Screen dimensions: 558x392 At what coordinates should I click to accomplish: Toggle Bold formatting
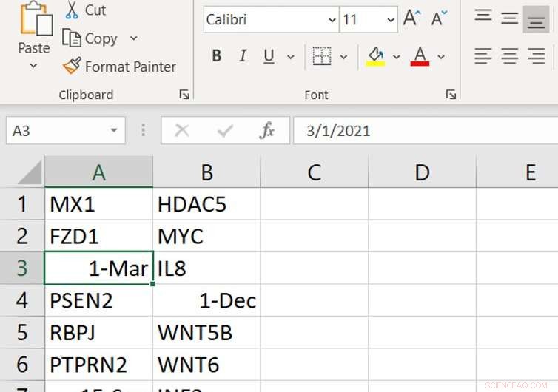217,56
